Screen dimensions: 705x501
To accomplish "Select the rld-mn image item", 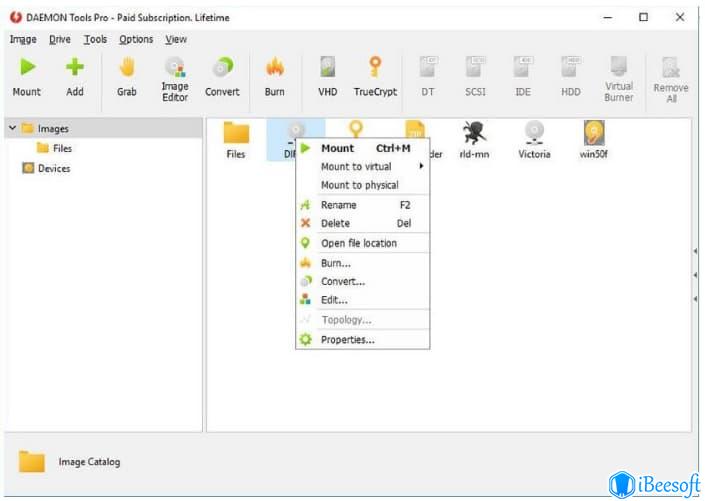I will point(474,140).
